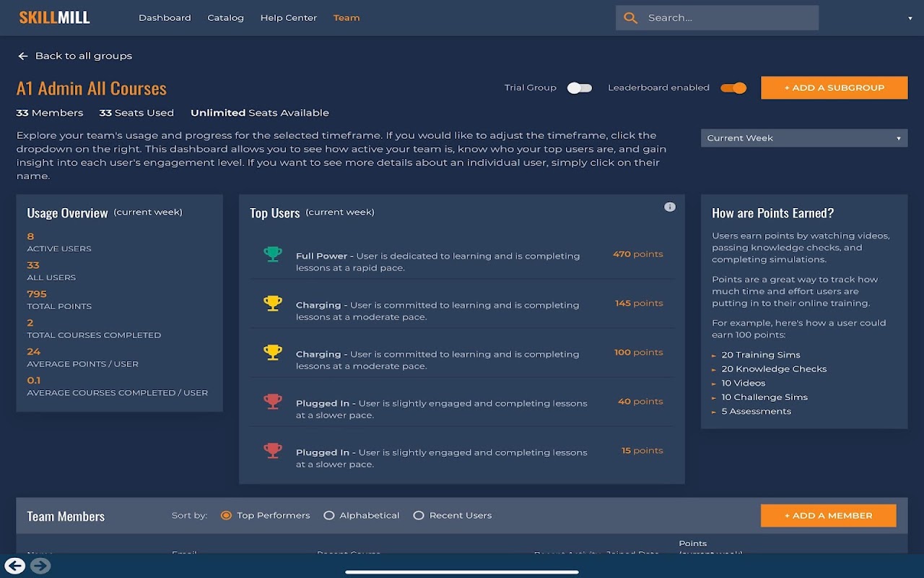Click the info icon in Top Users panel
924x578 pixels.
(x=670, y=207)
